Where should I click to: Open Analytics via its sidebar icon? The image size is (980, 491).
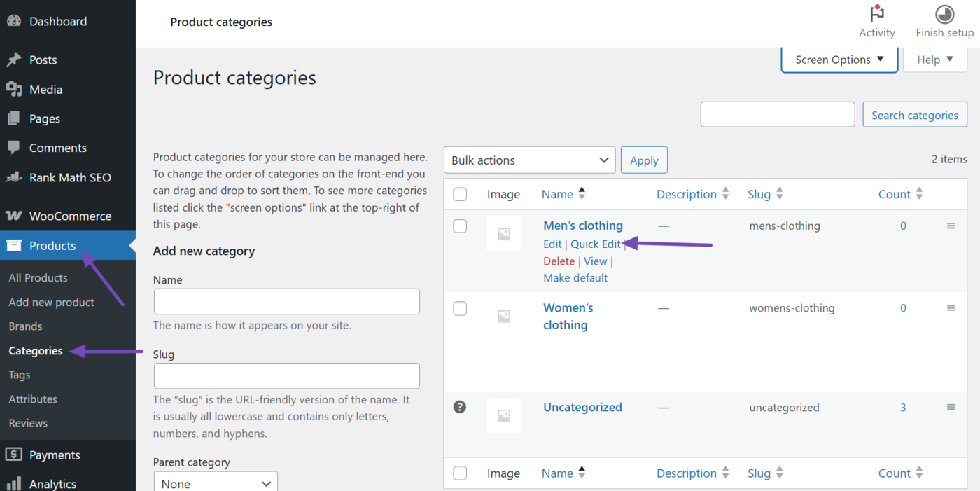coord(15,483)
